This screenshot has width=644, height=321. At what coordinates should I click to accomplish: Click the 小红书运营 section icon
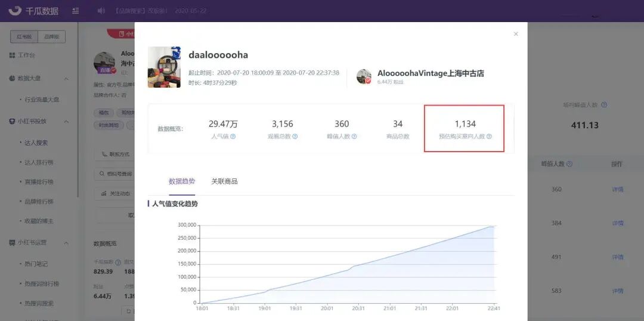click(13, 242)
